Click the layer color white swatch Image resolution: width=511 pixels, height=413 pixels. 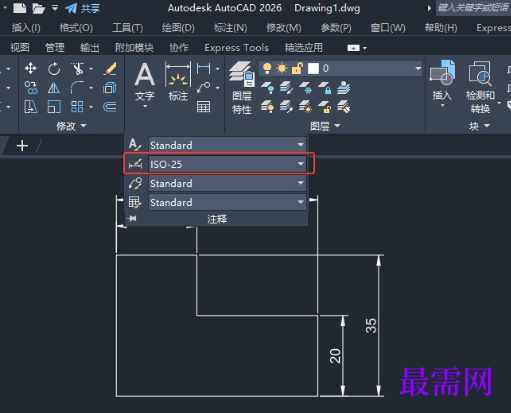point(313,69)
